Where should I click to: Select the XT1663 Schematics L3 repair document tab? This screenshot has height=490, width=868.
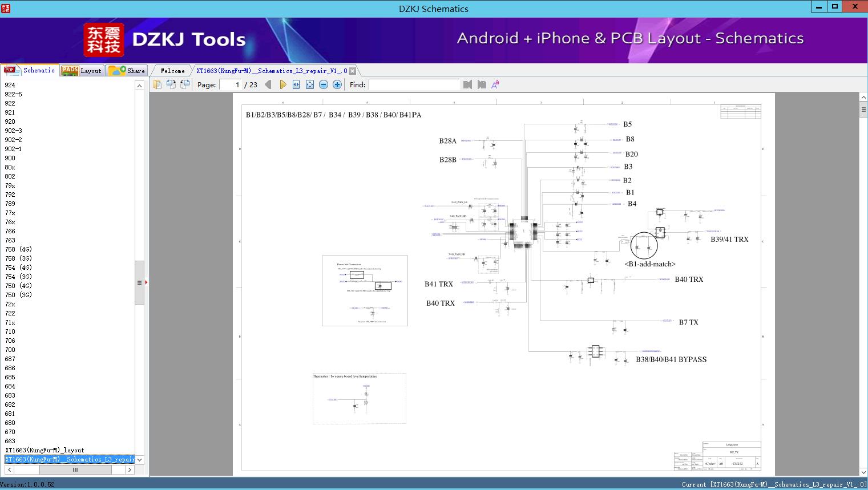tap(272, 71)
